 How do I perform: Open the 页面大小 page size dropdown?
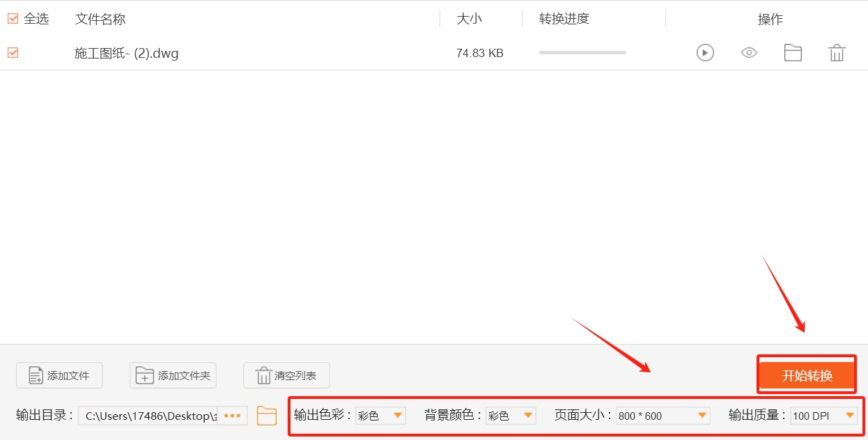pyautogui.click(x=662, y=415)
